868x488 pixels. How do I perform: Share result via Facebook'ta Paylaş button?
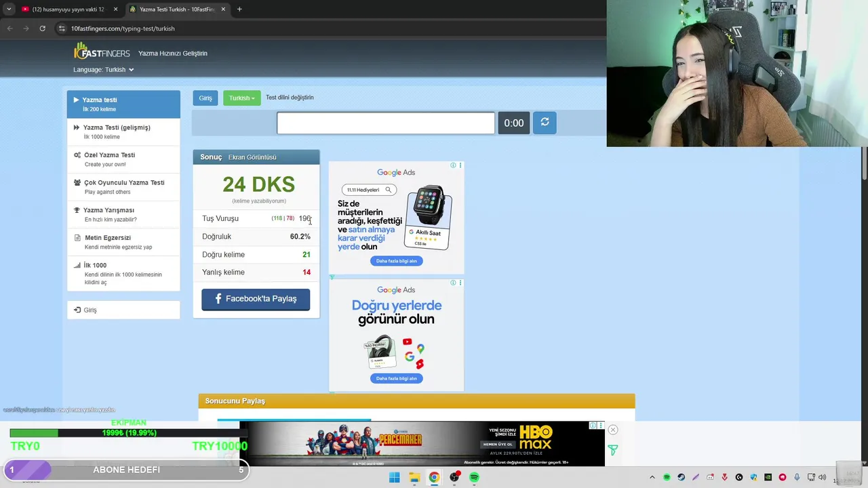[256, 299]
